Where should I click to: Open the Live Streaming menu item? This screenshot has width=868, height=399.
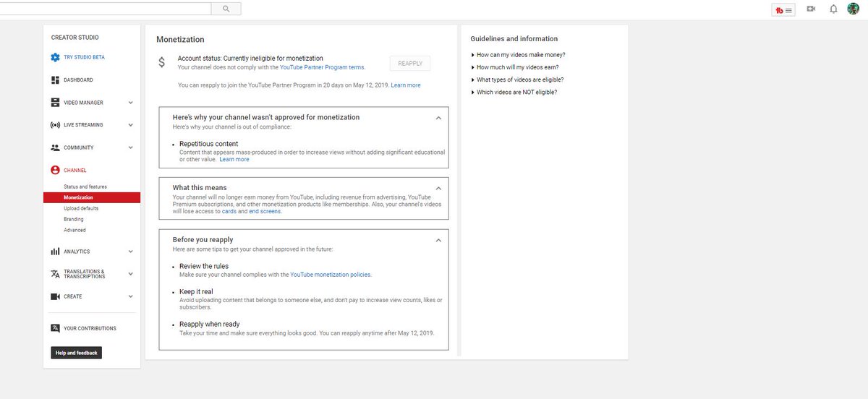83,125
